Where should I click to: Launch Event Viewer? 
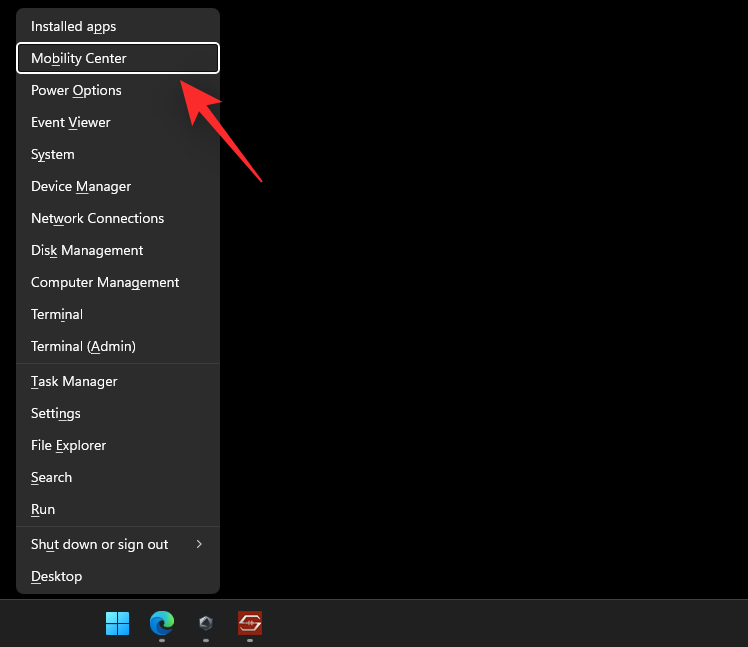(x=70, y=122)
